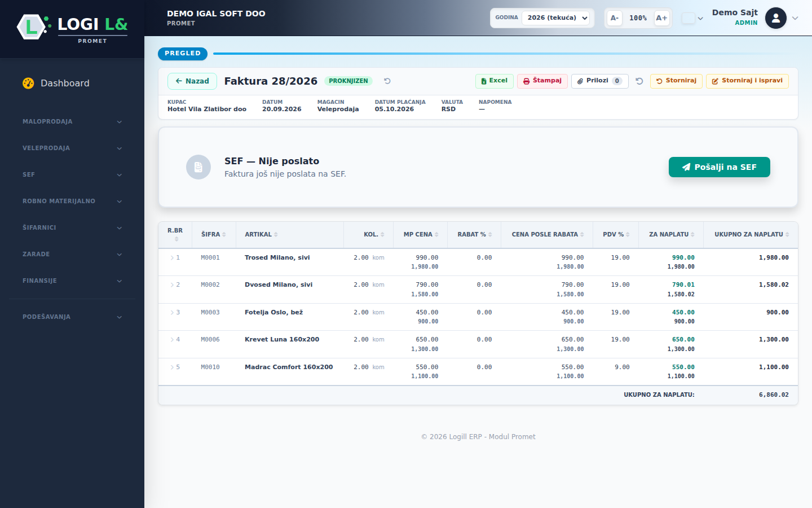Increase font size with A+ button
This screenshot has height=508, width=812.
click(661, 18)
